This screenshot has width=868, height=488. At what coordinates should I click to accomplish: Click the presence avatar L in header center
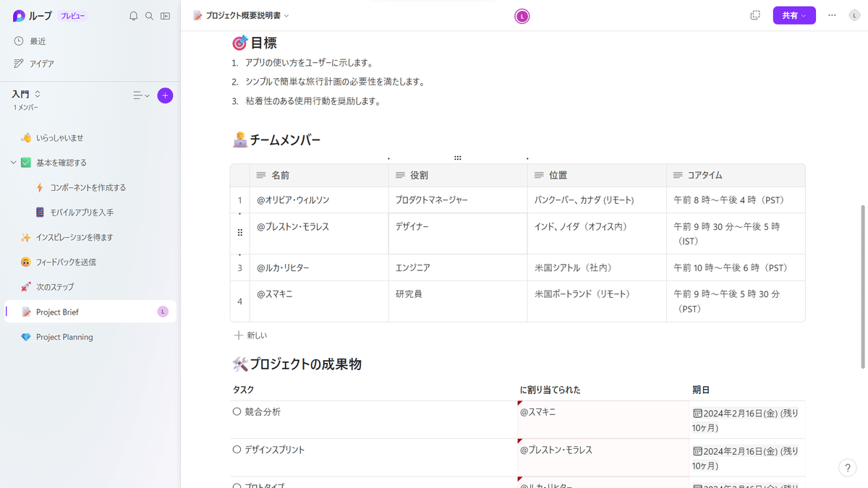point(522,16)
